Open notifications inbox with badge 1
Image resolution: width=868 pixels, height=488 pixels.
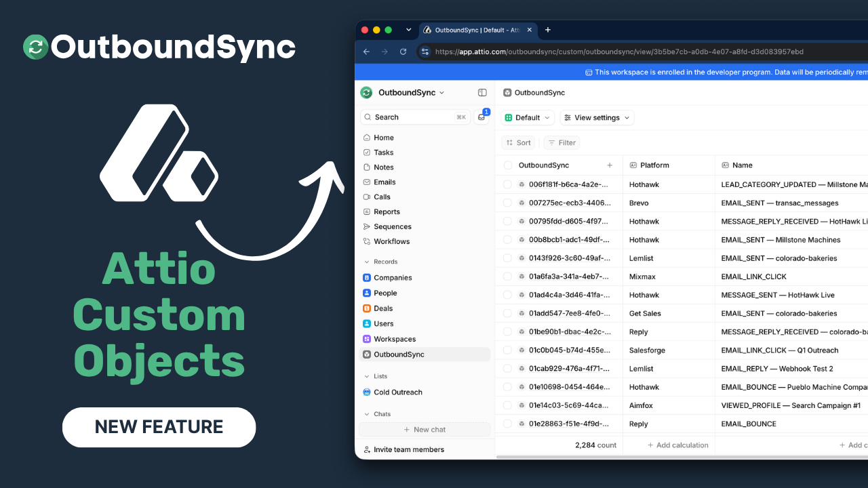click(481, 117)
